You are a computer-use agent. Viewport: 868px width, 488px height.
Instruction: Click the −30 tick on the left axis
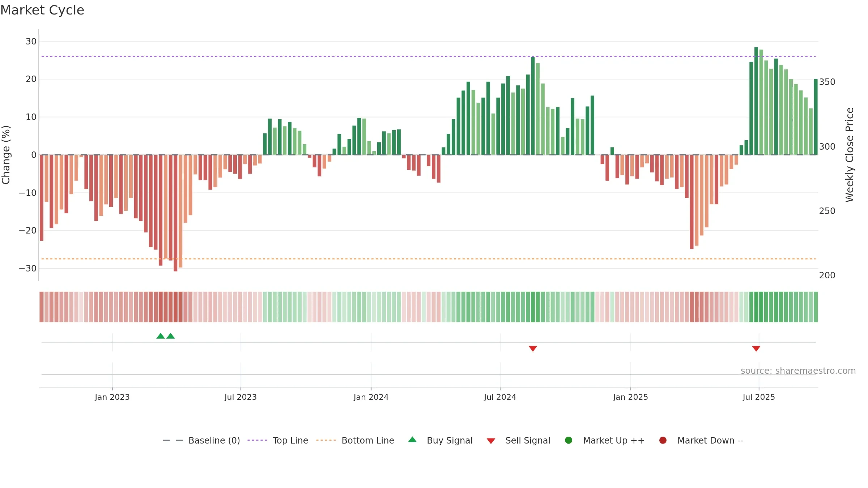tap(28, 268)
